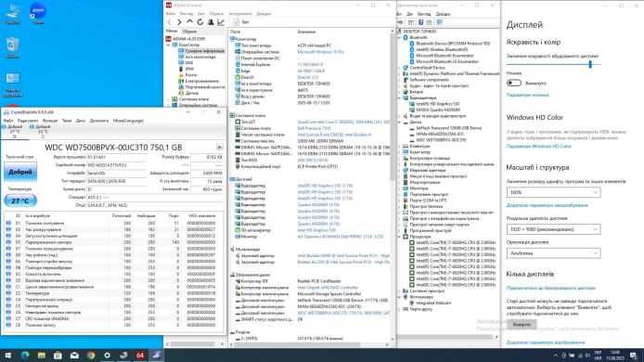The height and width of the screenshot is (362, 644).
Task: Open AIDA64 Інструменти menu
Action: coord(240,14)
